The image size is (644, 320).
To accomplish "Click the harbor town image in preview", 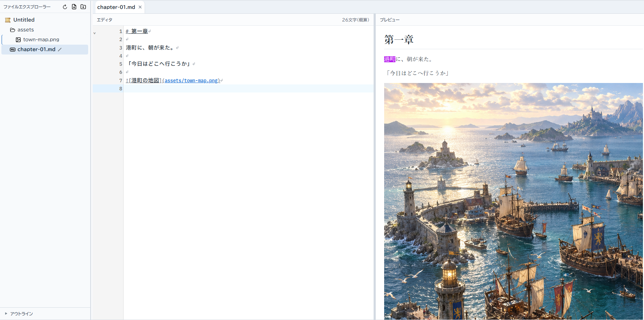I will tap(513, 201).
